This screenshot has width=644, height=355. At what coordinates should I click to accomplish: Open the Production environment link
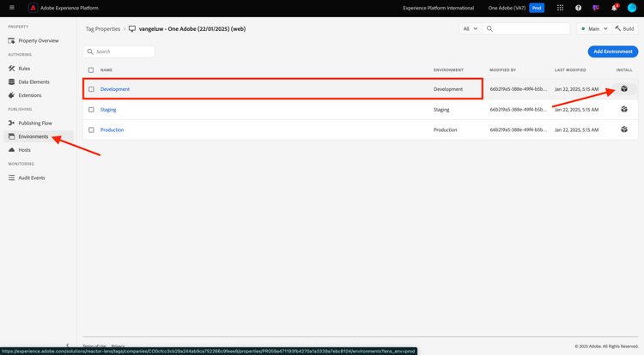click(x=112, y=129)
